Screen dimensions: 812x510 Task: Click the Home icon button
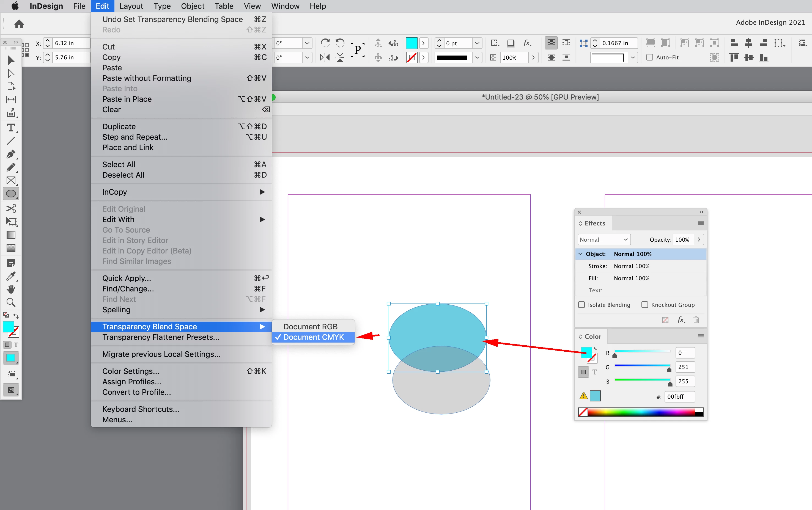19,24
